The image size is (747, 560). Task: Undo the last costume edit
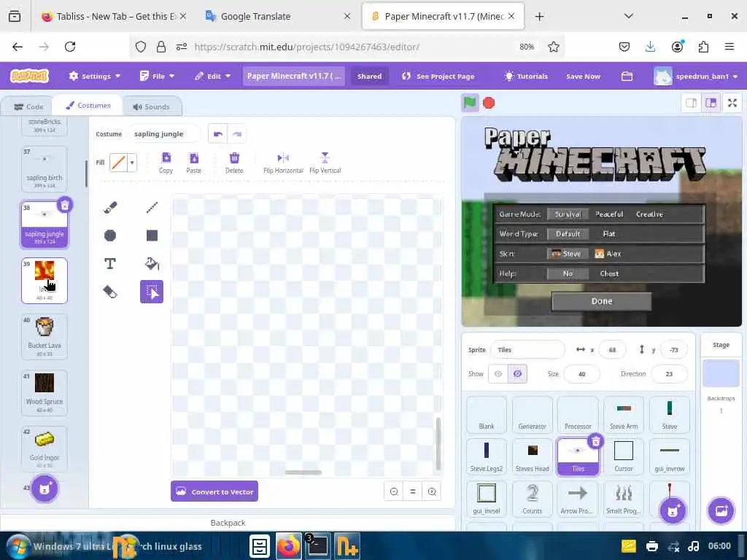(x=218, y=134)
